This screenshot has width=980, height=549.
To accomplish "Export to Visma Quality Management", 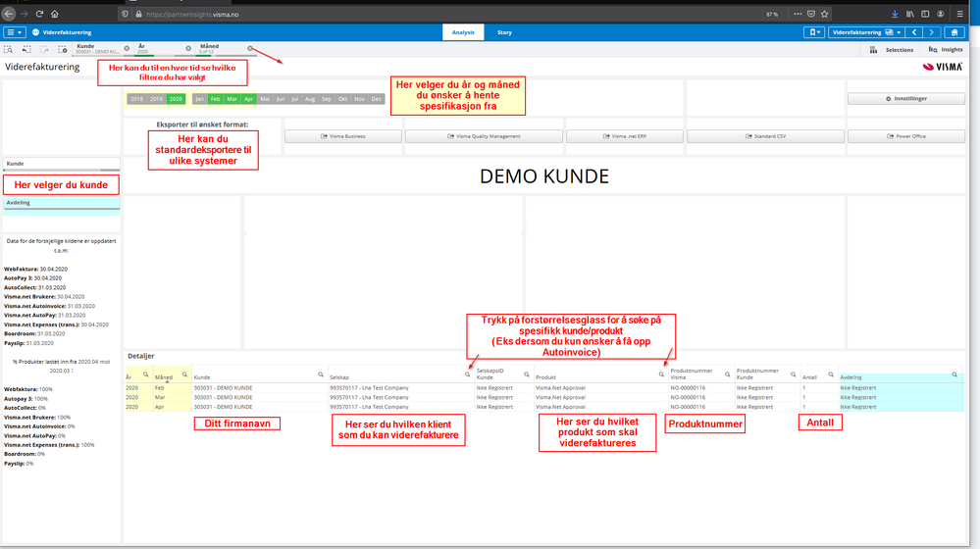I will click(484, 136).
